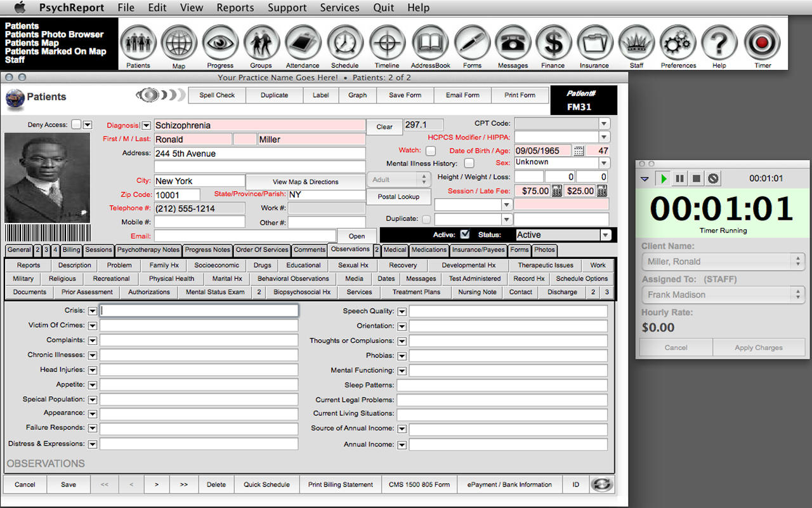
Task: Stop the timer
Action: (x=696, y=178)
